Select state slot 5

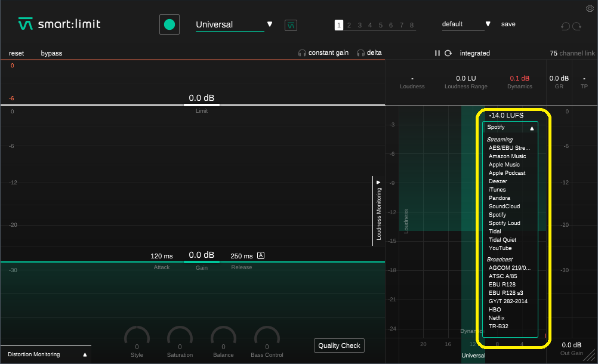click(x=381, y=25)
